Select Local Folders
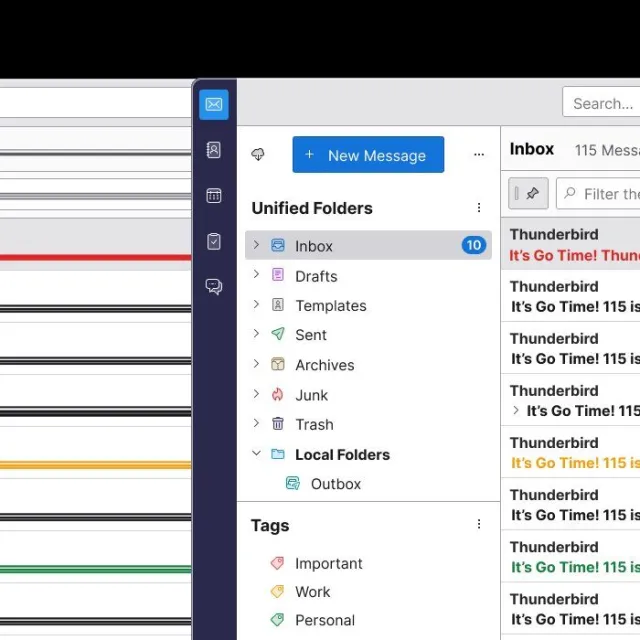This screenshot has width=640, height=640. click(368, 454)
